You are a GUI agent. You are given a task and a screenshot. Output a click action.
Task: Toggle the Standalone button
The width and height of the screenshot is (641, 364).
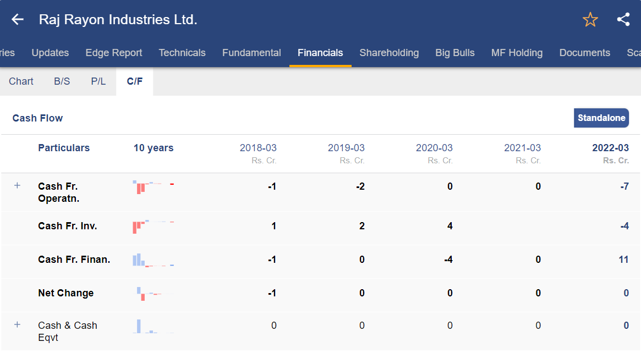tap(601, 118)
